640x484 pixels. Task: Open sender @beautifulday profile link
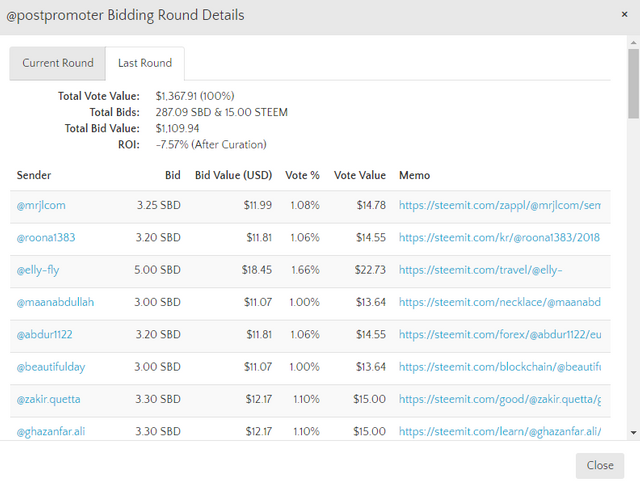tap(51, 367)
